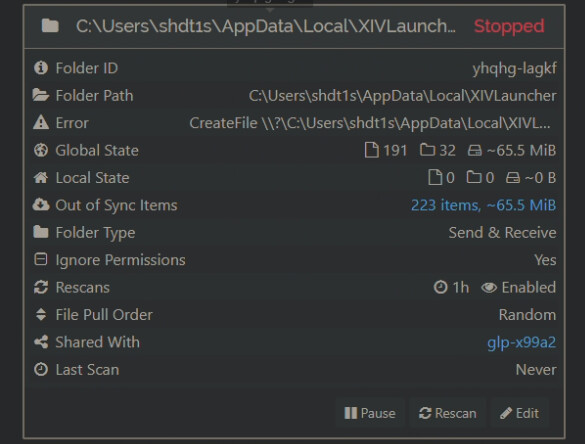Click the warning triangle icon beside Error

(41, 123)
